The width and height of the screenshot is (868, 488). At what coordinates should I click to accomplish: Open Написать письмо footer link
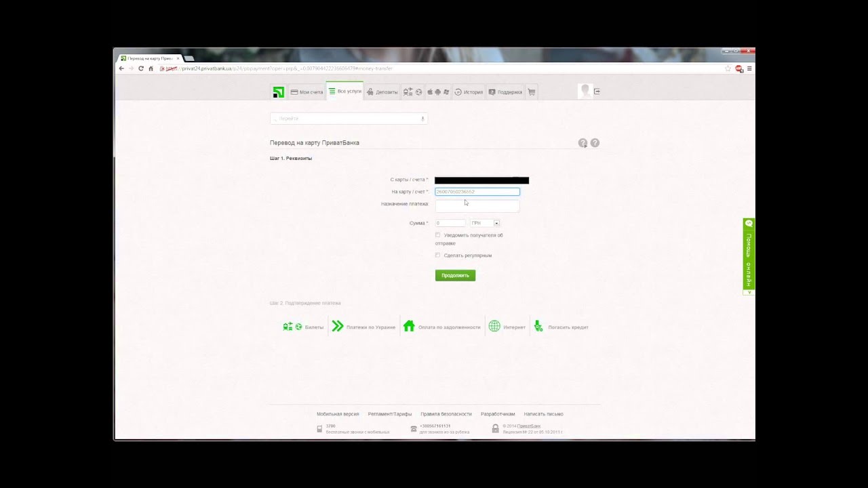pos(544,414)
